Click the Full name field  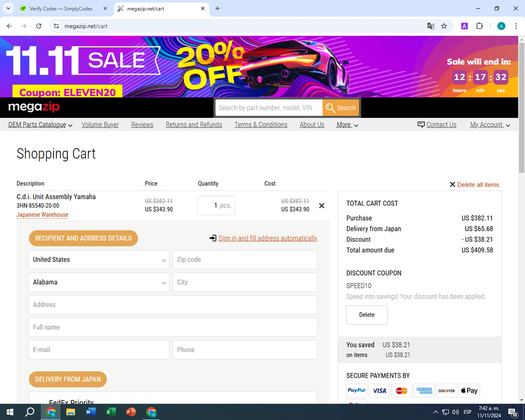point(173,327)
